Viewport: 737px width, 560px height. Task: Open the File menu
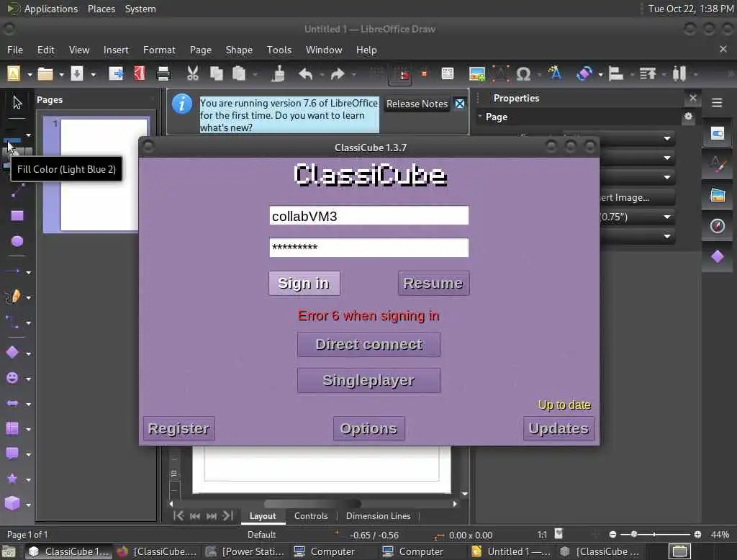click(15, 50)
